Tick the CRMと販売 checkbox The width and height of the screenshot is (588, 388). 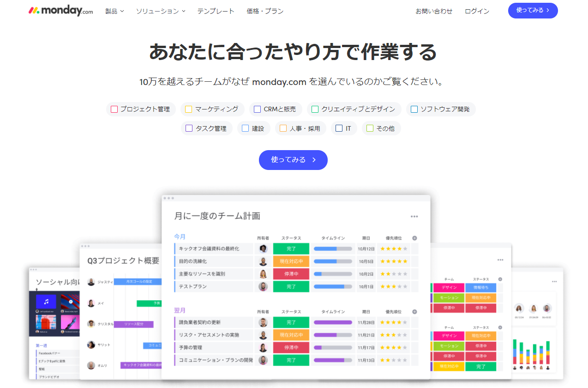click(258, 109)
